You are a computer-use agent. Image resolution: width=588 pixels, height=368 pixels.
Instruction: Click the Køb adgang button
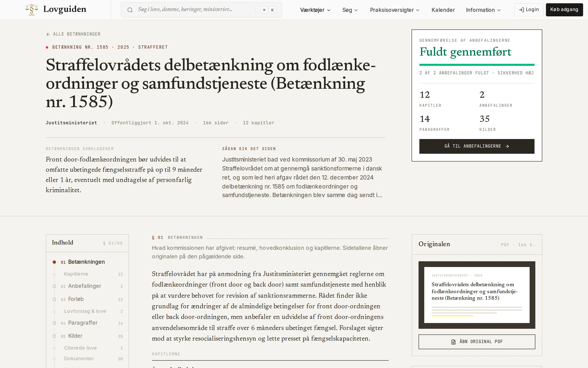pyautogui.click(x=564, y=10)
